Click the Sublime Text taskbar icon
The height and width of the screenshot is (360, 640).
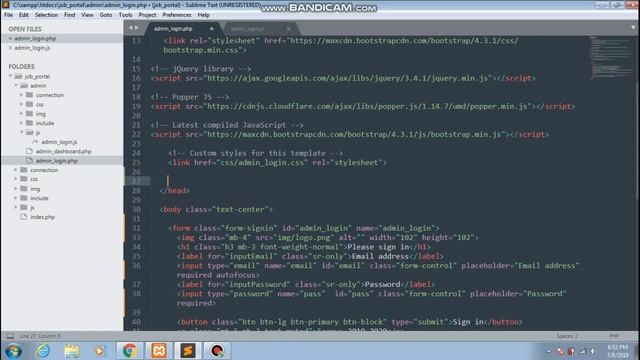pos(188,351)
